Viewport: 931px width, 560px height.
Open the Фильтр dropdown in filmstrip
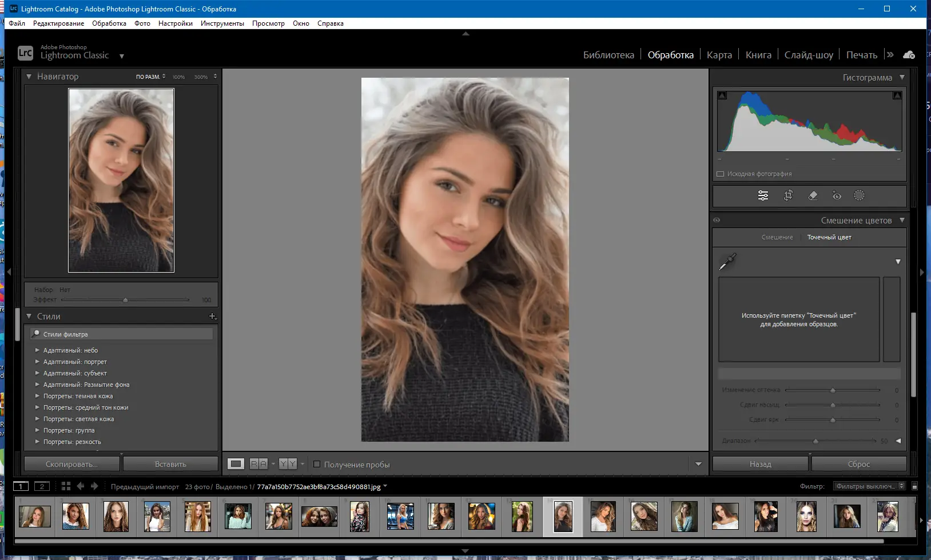869,486
